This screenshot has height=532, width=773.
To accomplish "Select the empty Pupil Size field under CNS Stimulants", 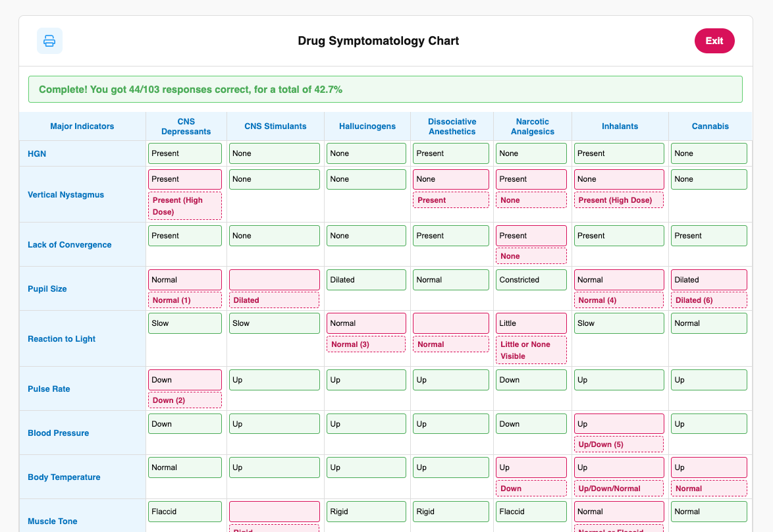I will point(275,279).
